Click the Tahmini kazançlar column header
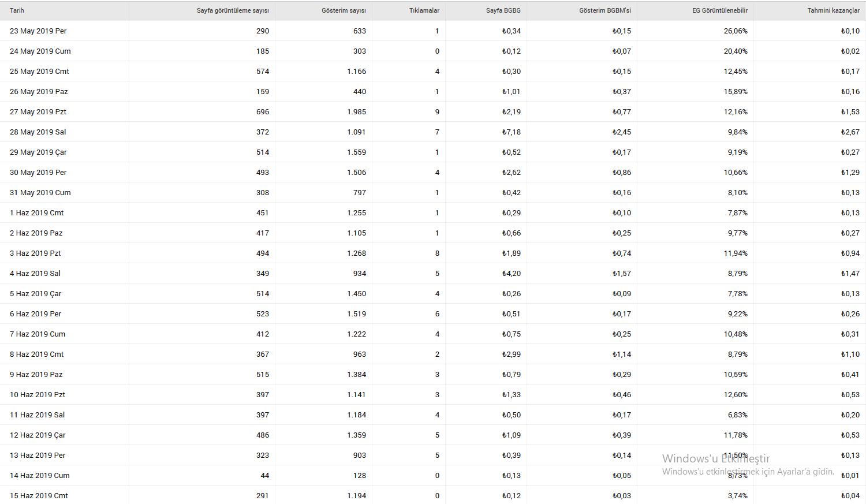This screenshot has height=504, width=866. pos(833,10)
